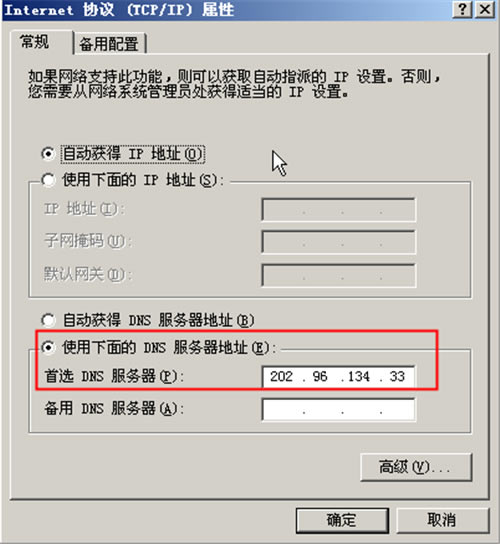This screenshot has width=500, height=544.
Task: Click the dialog title bar text
Action: [119, 9]
